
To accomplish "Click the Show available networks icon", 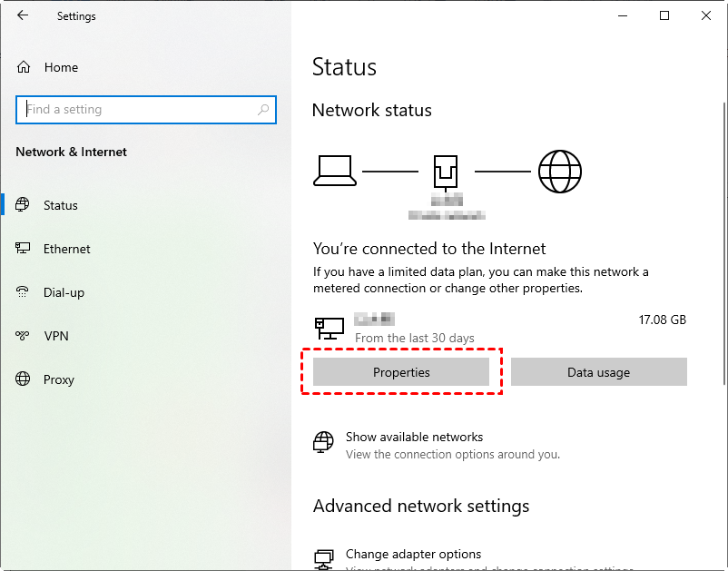I will (323, 444).
